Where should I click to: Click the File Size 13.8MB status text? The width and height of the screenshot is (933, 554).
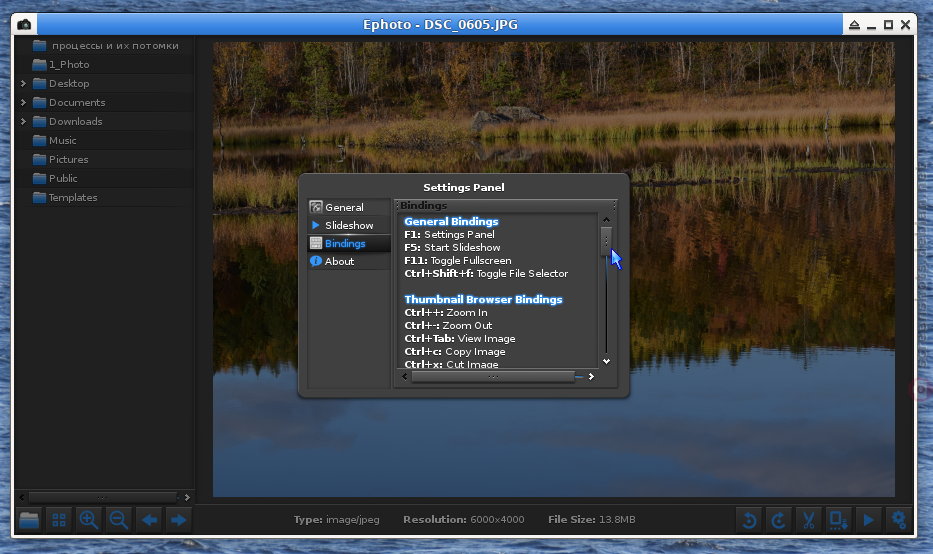point(591,519)
